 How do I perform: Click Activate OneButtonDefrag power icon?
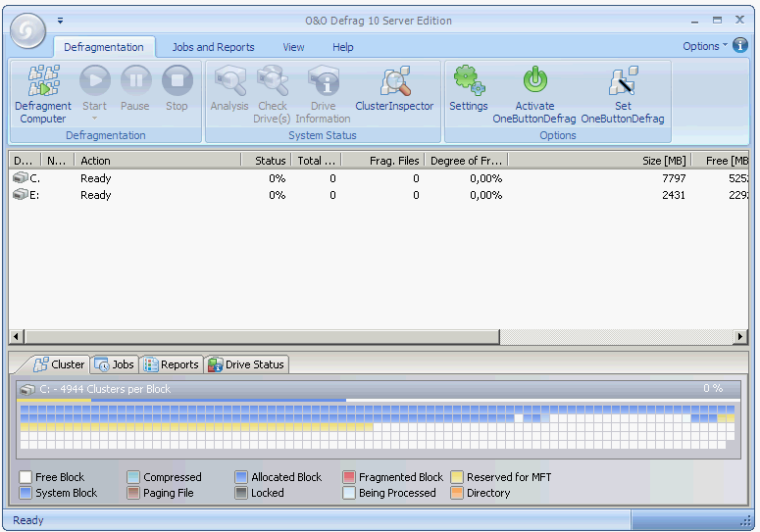pos(535,80)
